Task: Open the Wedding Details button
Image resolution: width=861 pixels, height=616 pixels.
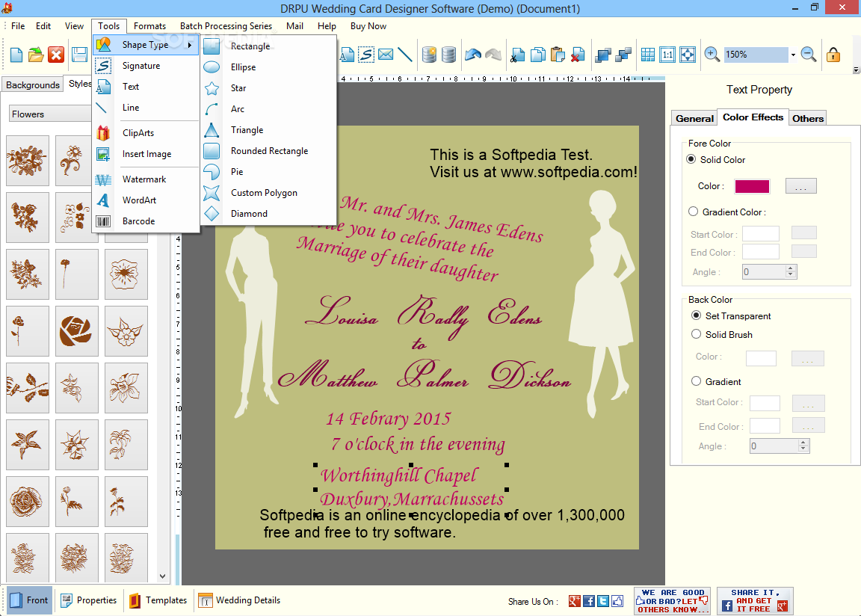Action: [239, 600]
